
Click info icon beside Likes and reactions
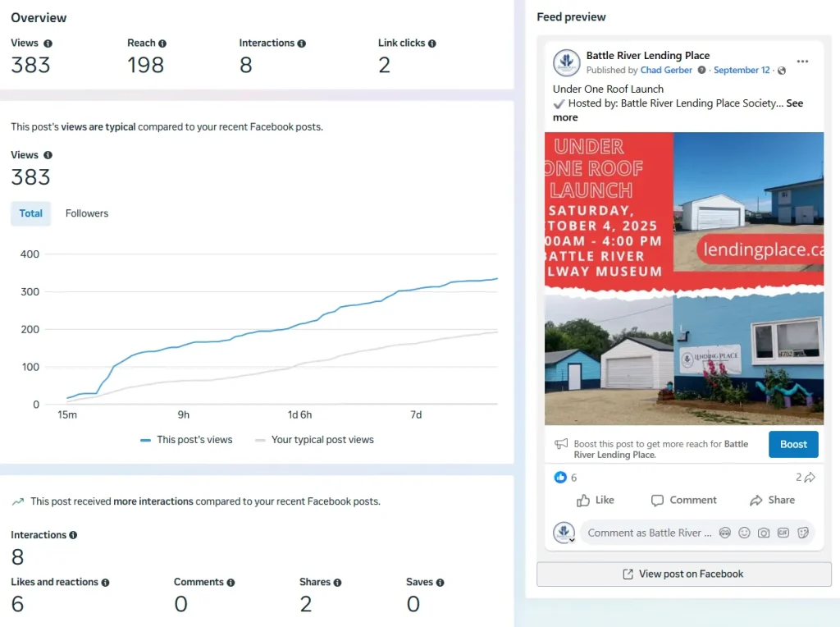click(105, 583)
